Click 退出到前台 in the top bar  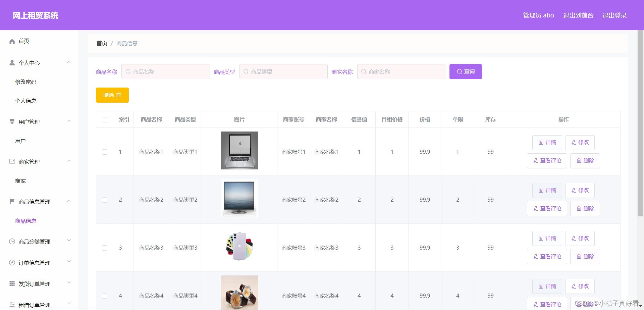pos(578,15)
